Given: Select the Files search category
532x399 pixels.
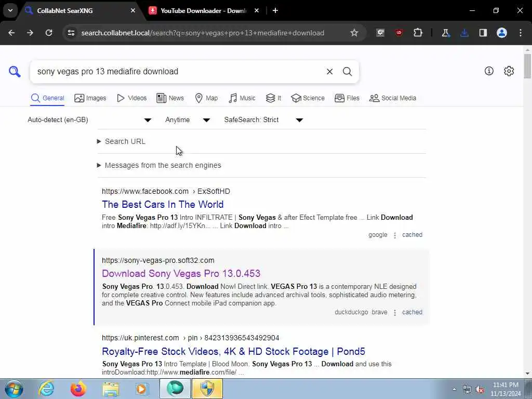Looking at the screenshot, I should click(x=347, y=98).
